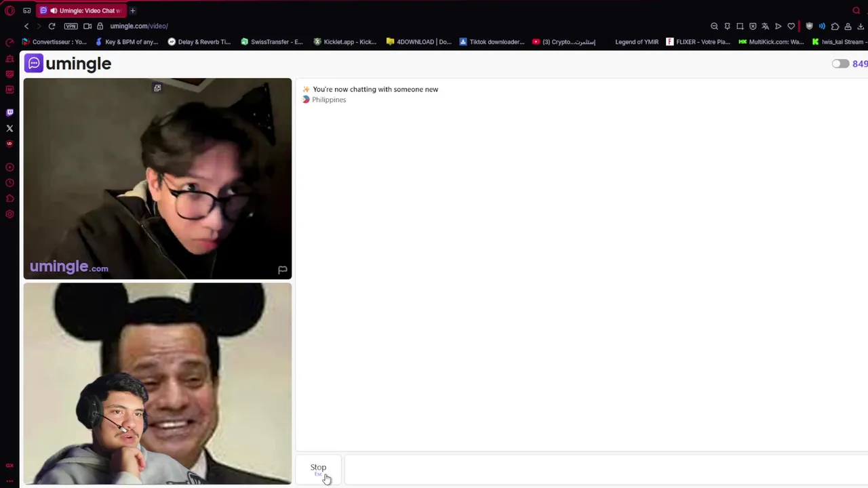Open Twitch in the Opera sidebar
The image size is (868, 488).
tap(9, 113)
